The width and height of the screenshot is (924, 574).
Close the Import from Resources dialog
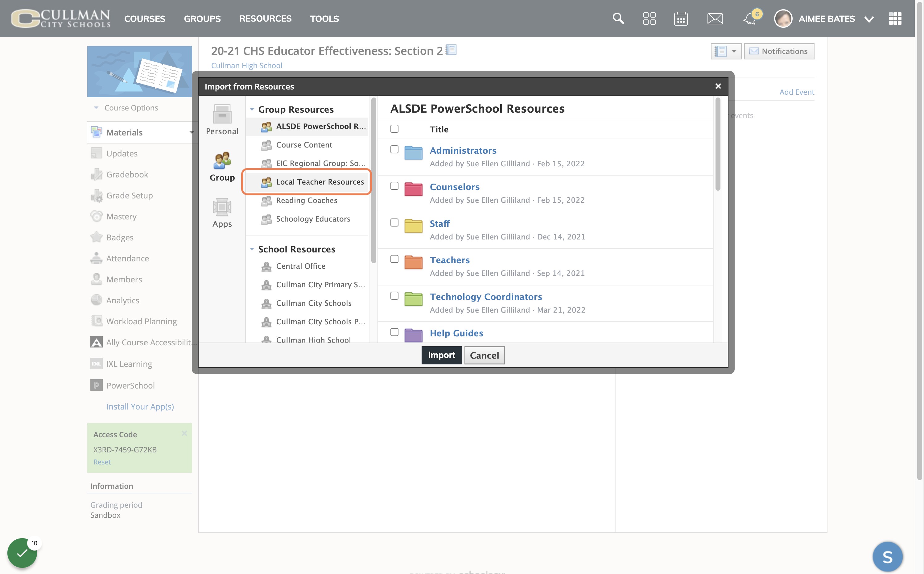tap(718, 86)
